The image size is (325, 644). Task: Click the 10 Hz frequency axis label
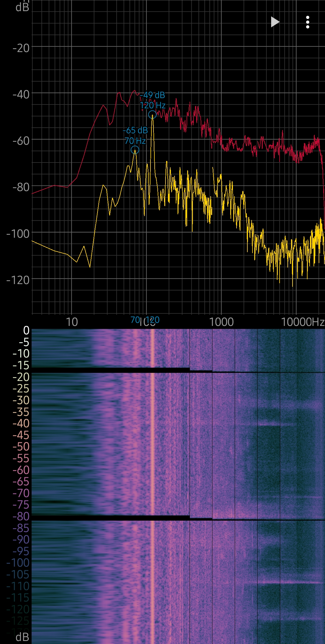coord(72,322)
